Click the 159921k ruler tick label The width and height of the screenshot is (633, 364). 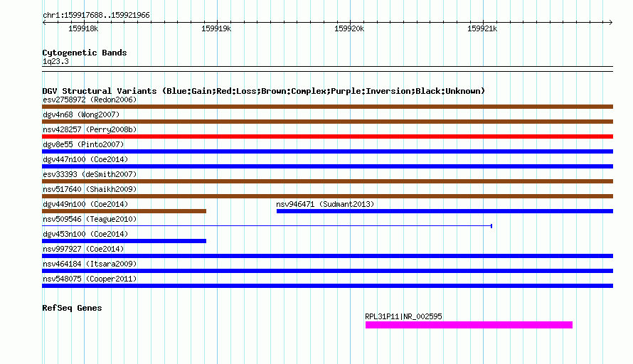pos(482,28)
